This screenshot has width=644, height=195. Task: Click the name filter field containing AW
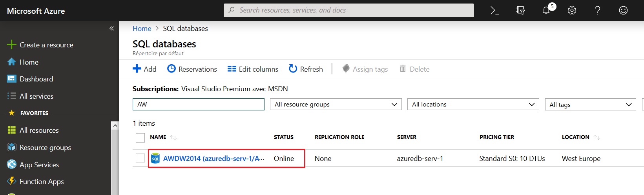[199, 104]
